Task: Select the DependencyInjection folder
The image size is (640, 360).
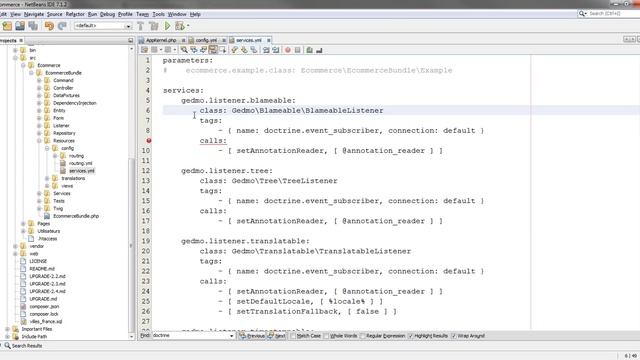Action: [x=75, y=103]
